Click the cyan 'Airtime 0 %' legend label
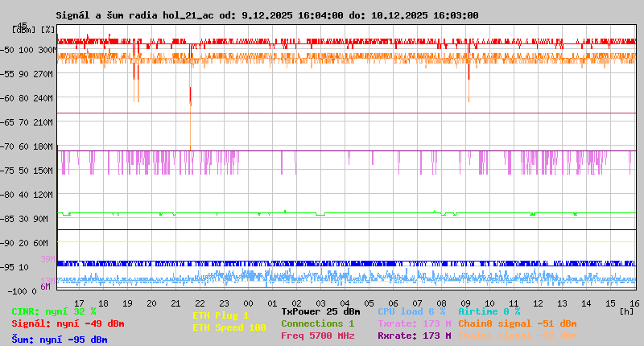Viewport: 644px width, 346px height. coord(489,311)
